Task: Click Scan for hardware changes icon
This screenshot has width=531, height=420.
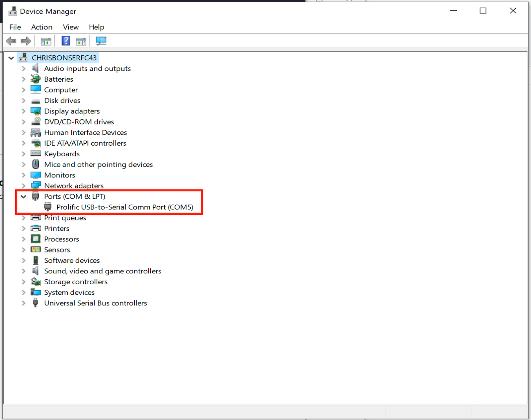Action: click(101, 40)
